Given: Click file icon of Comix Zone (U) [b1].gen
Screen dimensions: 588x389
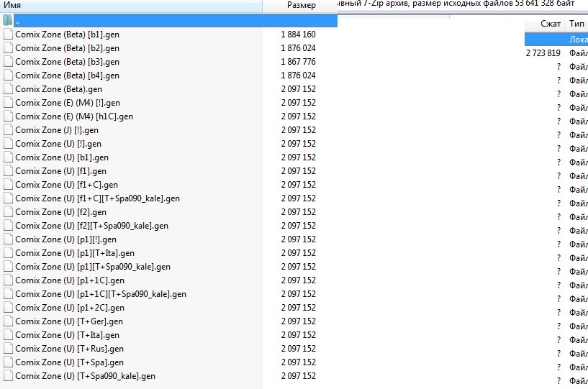Looking at the screenshot, I should pyautogui.click(x=8, y=157).
